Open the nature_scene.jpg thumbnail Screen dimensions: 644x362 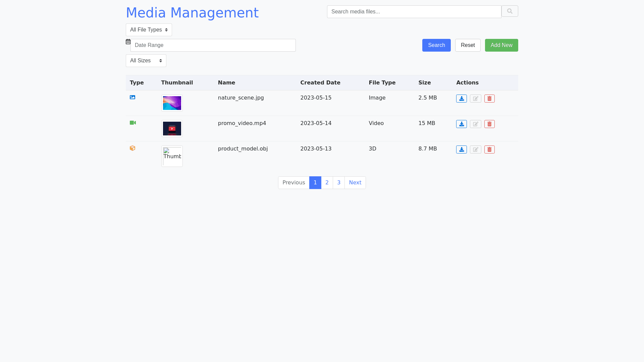(172, 103)
